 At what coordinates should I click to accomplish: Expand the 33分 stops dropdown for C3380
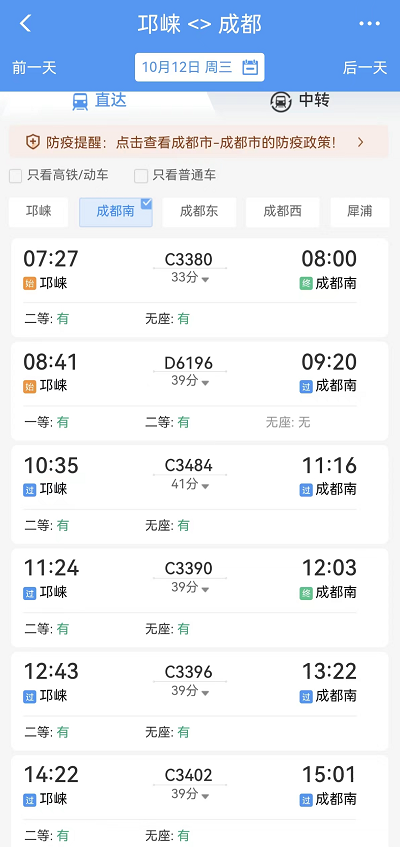click(x=190, y=278)
